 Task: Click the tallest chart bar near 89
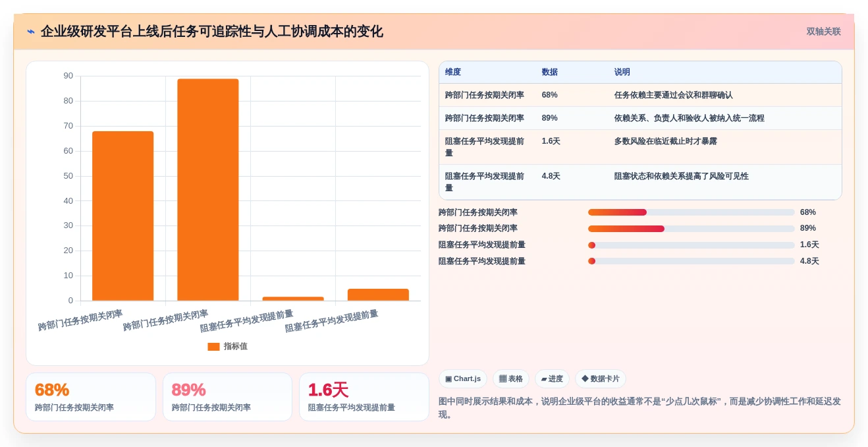(207, 190)
